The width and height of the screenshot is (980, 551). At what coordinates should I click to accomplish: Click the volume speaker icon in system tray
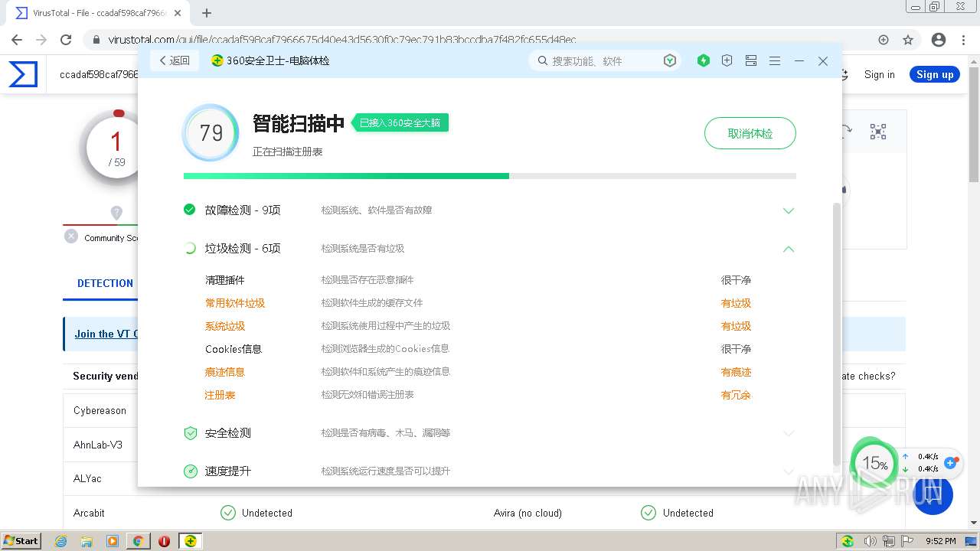[x=871, y=541]
